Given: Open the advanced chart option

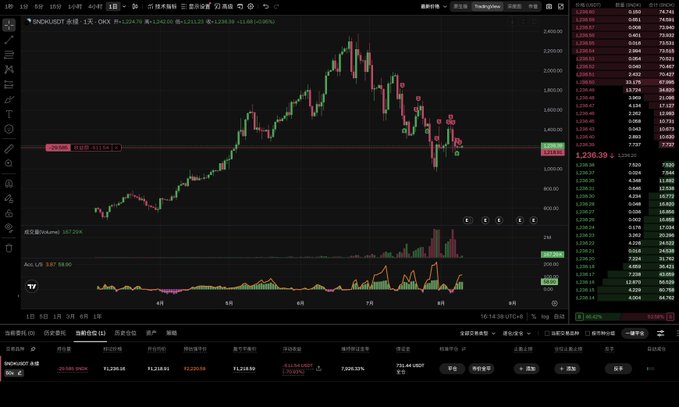Looking at the screenshot, I should tap(223, 6).
